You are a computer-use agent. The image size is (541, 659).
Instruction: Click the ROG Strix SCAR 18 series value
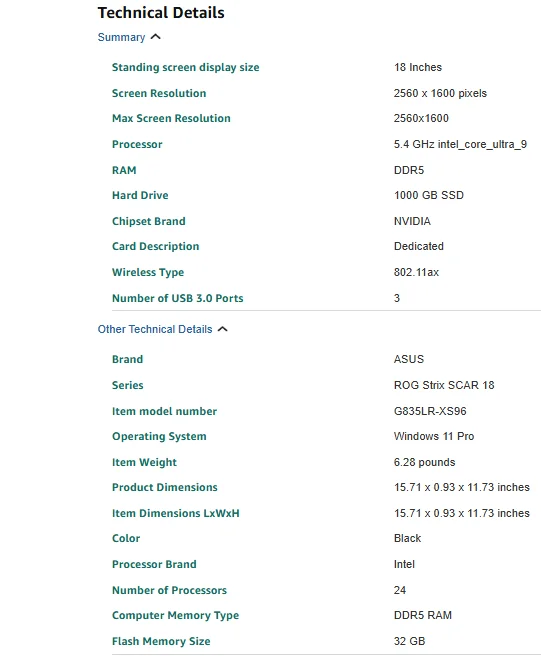pyautogui.click(x=444, y=385)
